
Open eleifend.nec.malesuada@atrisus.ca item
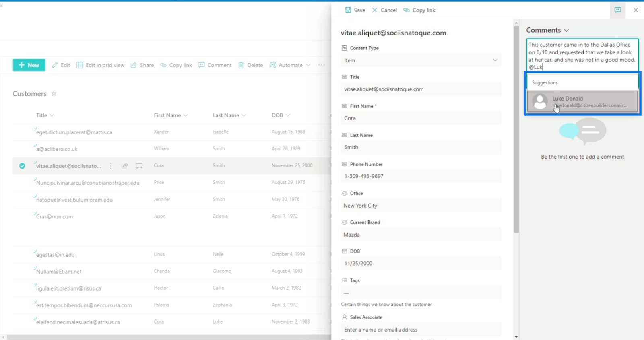78,323
